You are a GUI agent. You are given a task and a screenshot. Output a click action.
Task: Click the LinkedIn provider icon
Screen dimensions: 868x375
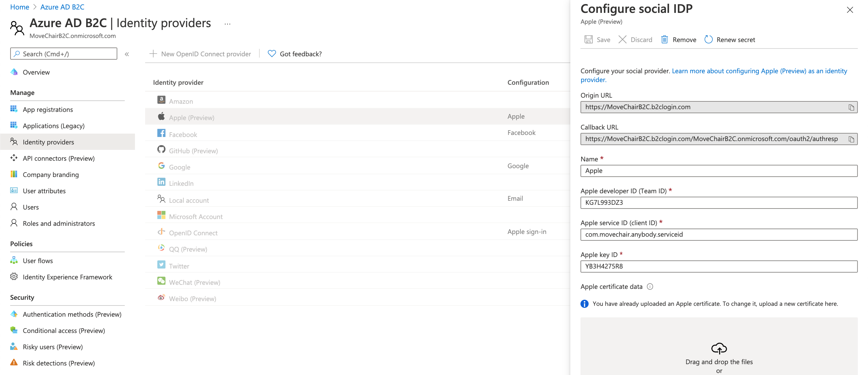tap(161, 182)
